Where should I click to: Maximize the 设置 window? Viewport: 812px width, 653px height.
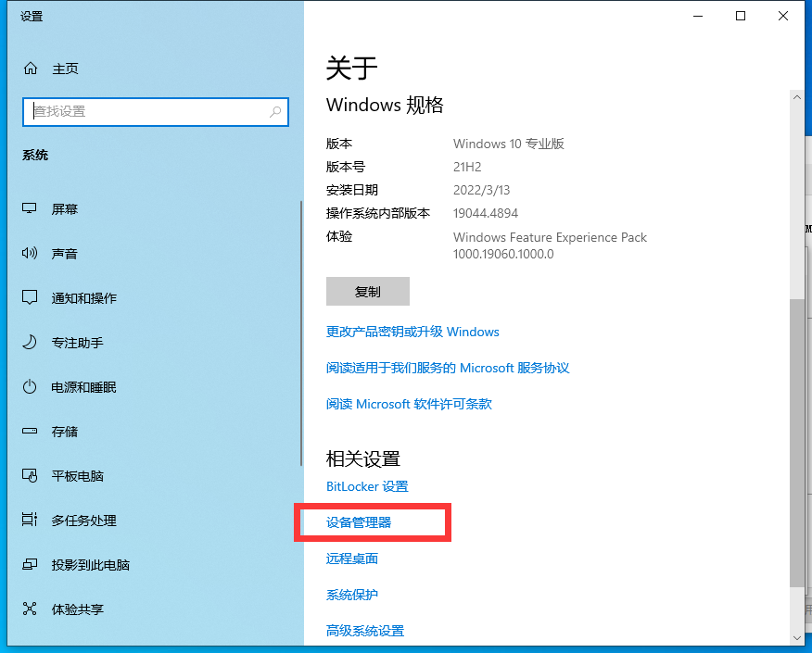point(741,16)
